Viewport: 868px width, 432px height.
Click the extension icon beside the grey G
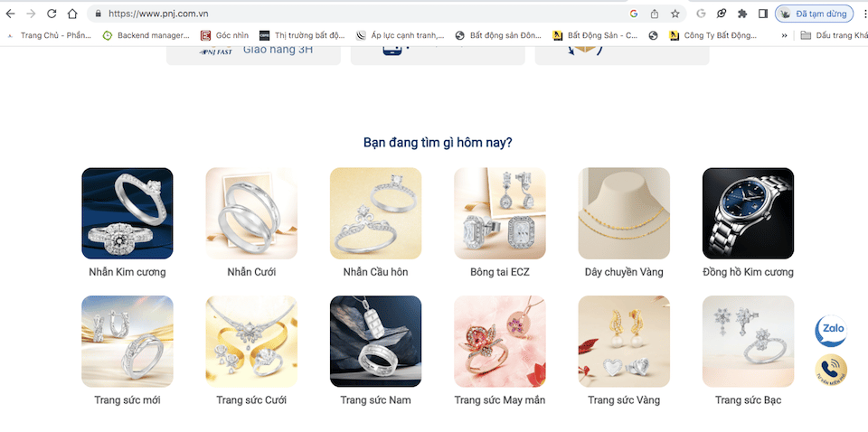[x=722, y=14]
